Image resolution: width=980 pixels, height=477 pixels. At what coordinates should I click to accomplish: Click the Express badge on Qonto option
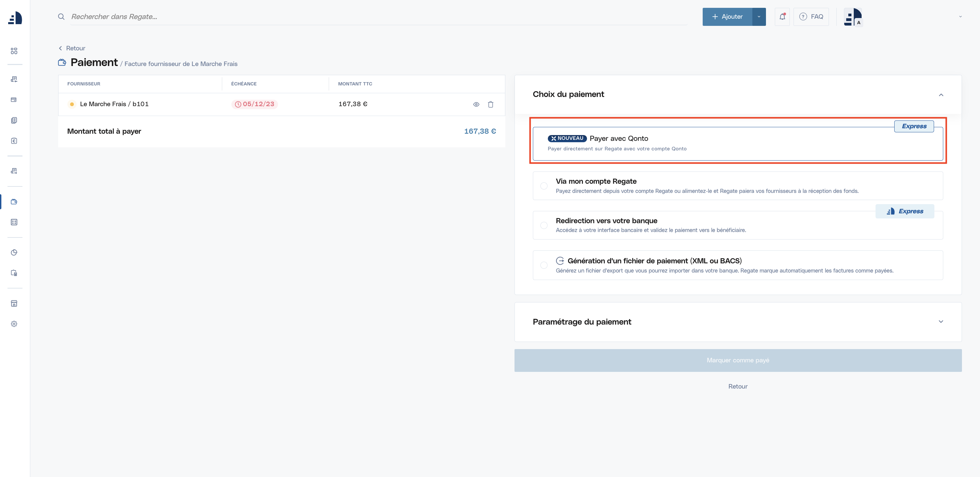coord(914,126)
